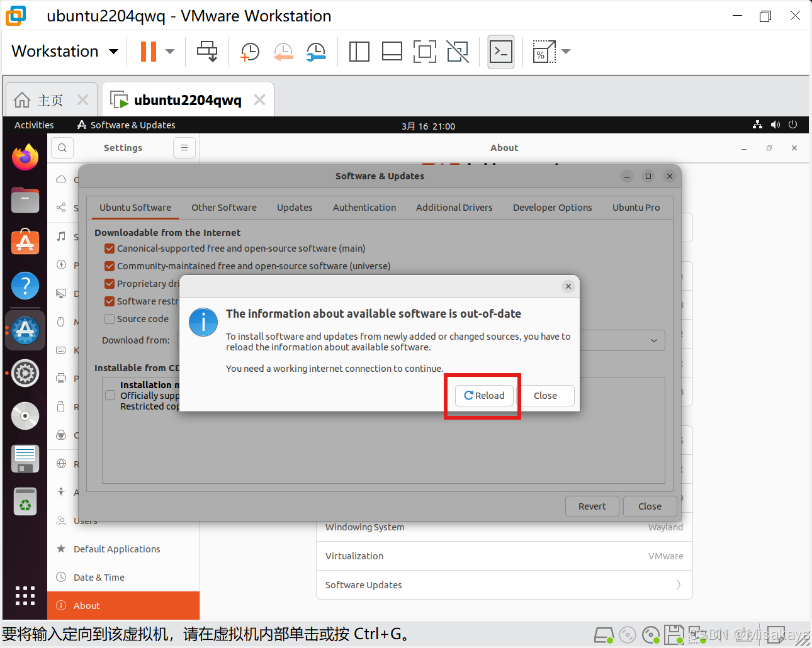Click the Send Ctrl+Alt+Del toolbar icon

207,52
